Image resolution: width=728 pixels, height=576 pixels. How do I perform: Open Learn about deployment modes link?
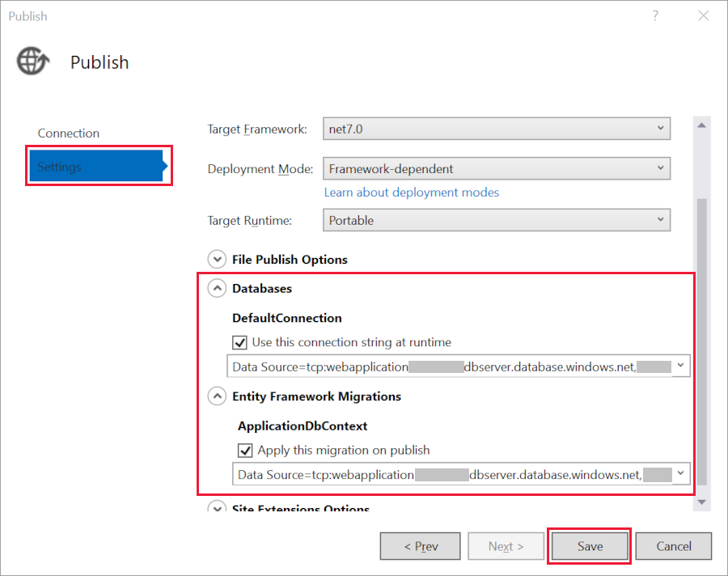(x=411, y=192)
